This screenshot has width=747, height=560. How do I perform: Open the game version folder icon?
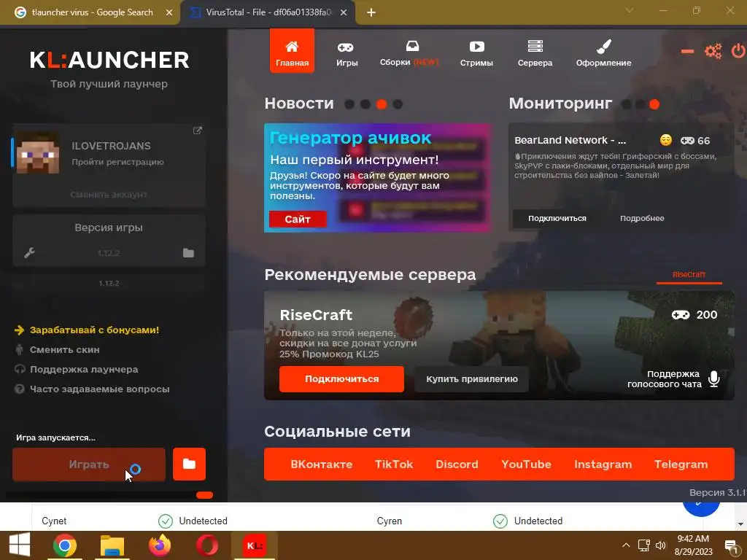pos(188,253)
